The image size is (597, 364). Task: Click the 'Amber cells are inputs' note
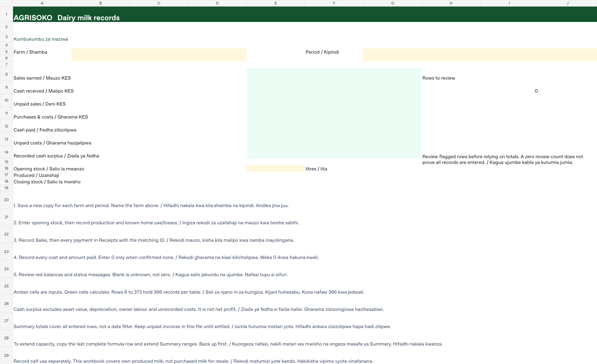(189, 292)
